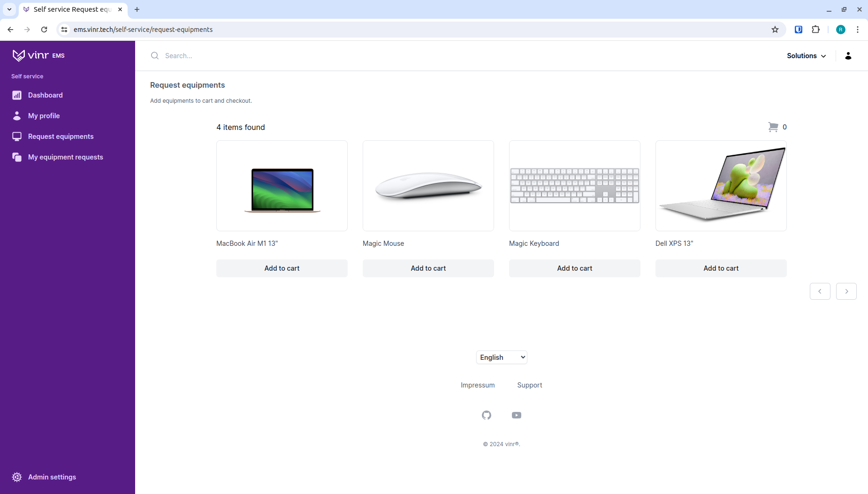868x494 pixels.
Task: Open the tab search dropdown arrow
Action: 9,9
